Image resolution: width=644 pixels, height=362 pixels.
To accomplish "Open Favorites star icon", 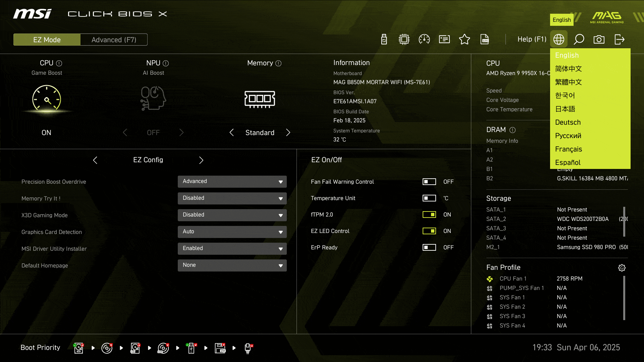I will [465, 40].
